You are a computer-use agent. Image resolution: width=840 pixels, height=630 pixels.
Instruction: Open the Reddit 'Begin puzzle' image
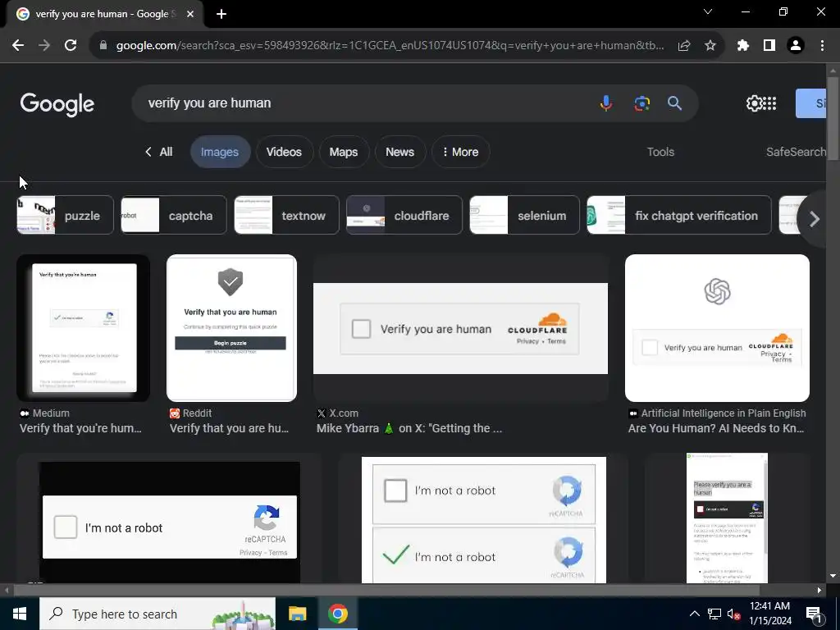pyautogui.click(x=231, y=328)
